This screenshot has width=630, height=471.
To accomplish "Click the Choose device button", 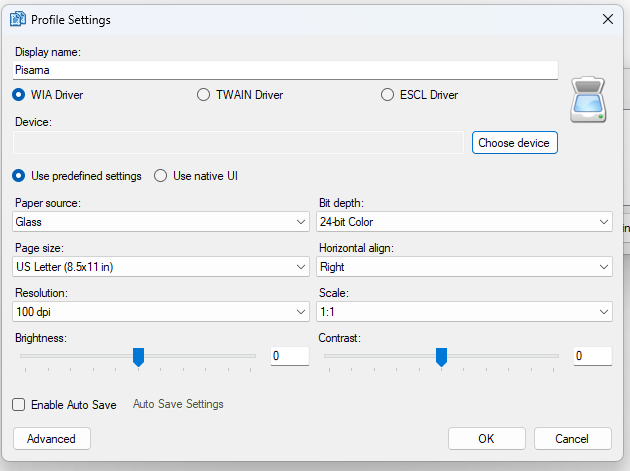I will [x=515, y=143].
